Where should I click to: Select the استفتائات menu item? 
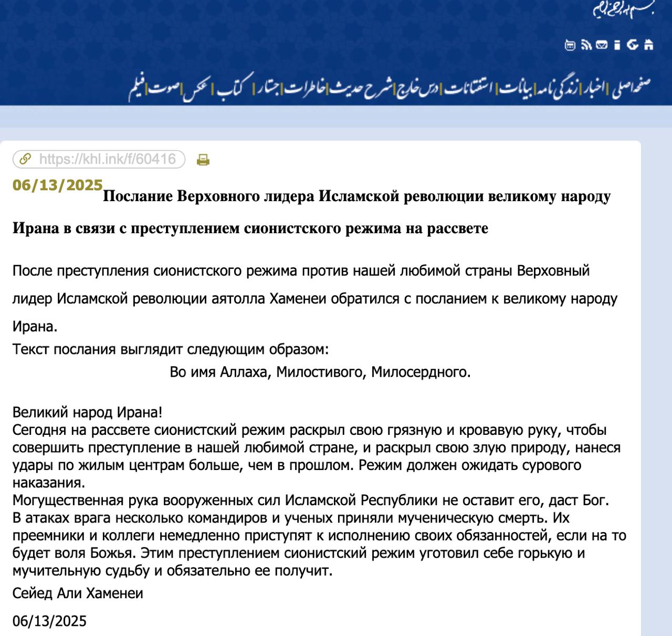pos(469,87)
